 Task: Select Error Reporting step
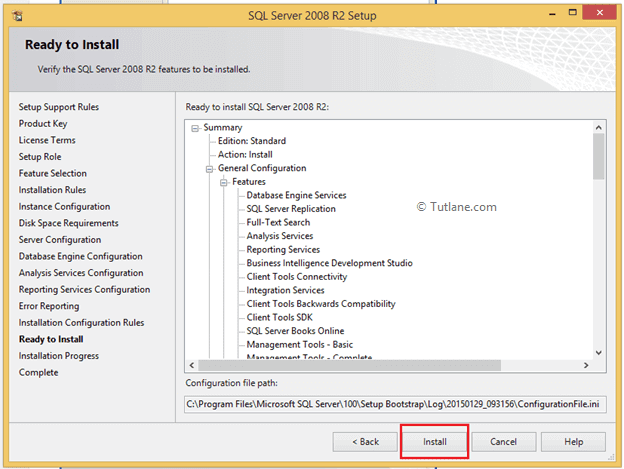coord(49,306)
